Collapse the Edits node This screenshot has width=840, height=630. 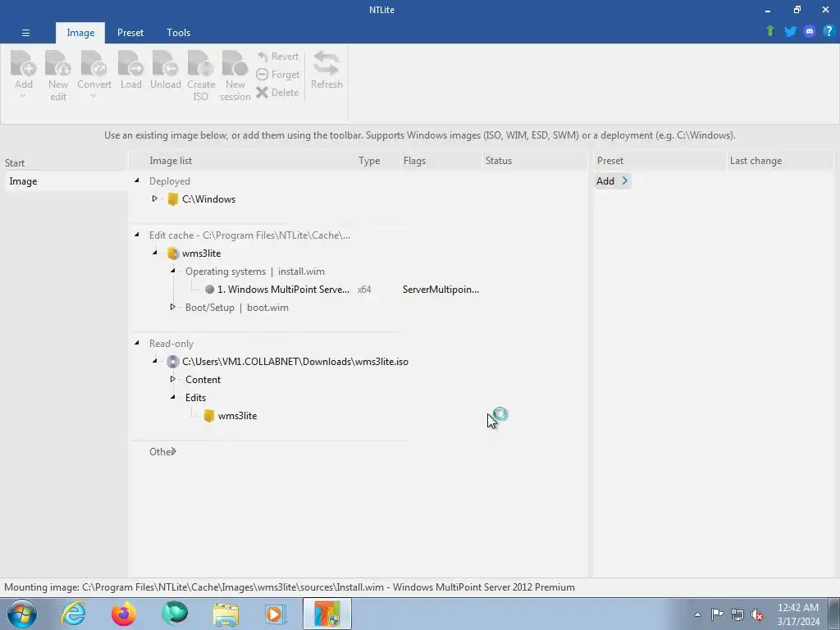tap(173, 397)
